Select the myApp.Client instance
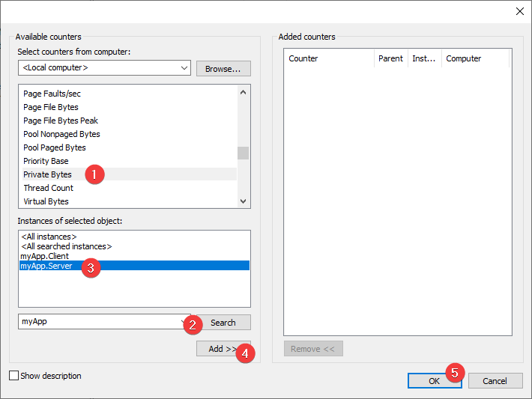This screenshot has width=532, height=399. (x=44, y=256)
